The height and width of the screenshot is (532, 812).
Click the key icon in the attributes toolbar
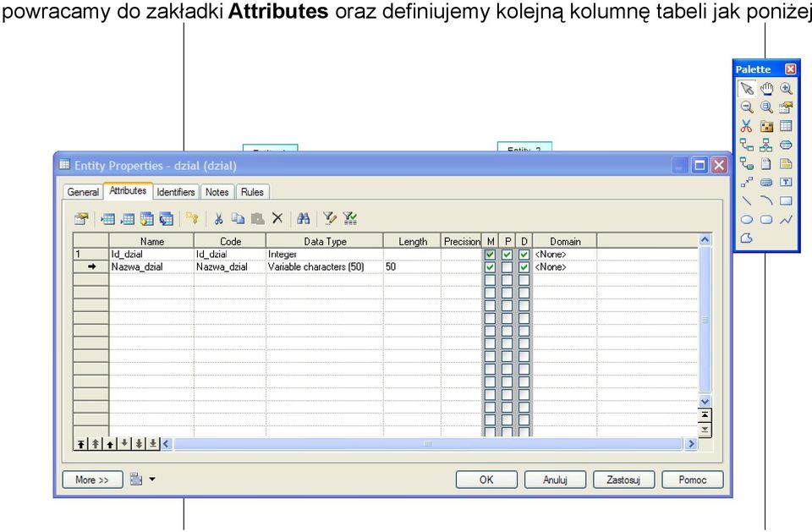[x=192, y=218]
